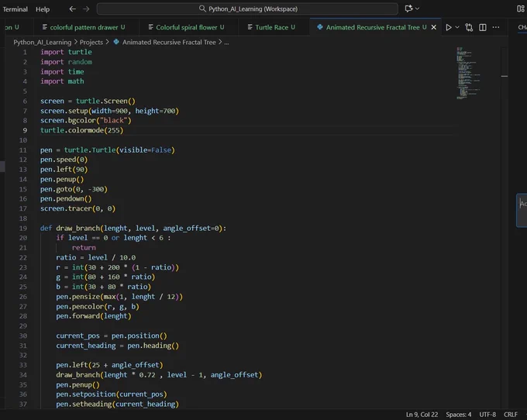Switch to colorful pattern drawer tab
The width and height of the screenshot is (527, 420).
click(x=84, y=27)
